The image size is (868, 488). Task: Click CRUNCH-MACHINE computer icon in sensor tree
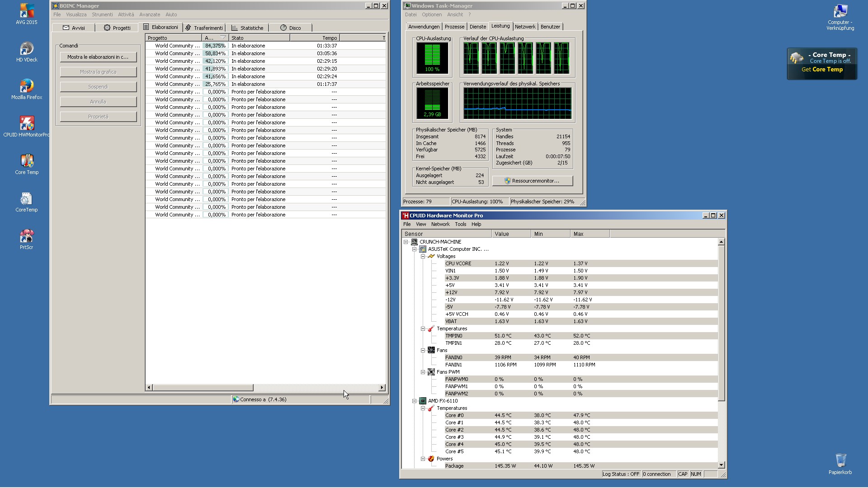(x=414, y=242)
